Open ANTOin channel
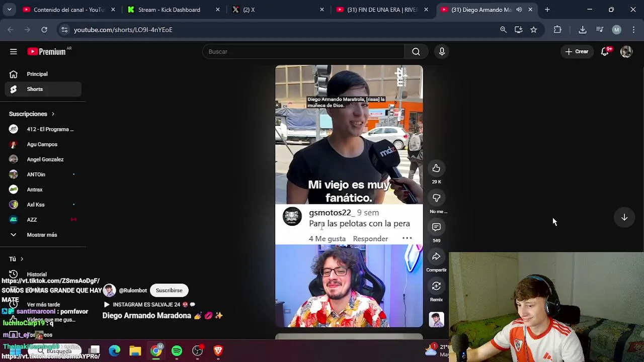644x362 pixels. click(x=43, y=174)
